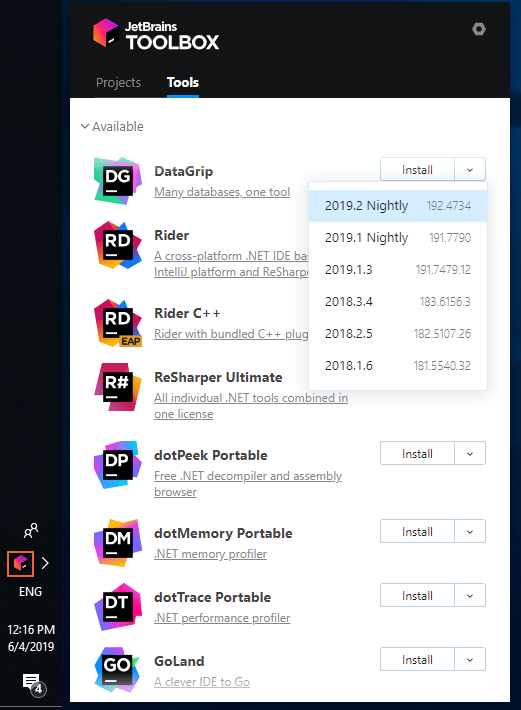Screen dimensions: 521x710
Task: Open version dropdown arrow for GoLand
Action: (470, 659)
